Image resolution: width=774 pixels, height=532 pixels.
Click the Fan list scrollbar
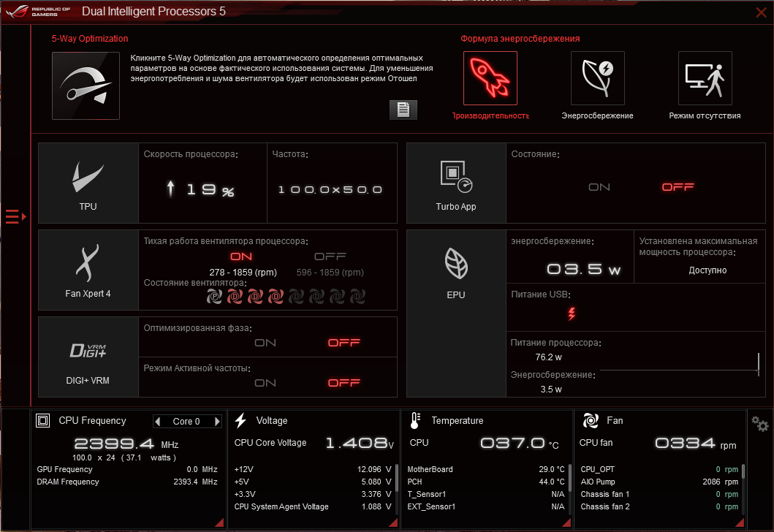(x=743, y=471)
